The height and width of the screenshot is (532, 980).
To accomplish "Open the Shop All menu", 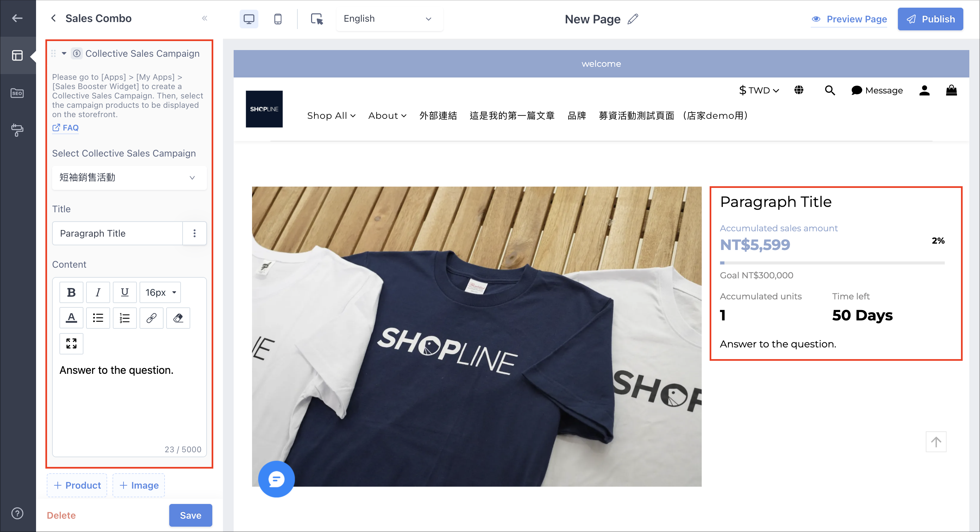I will [x=331, y=115].
